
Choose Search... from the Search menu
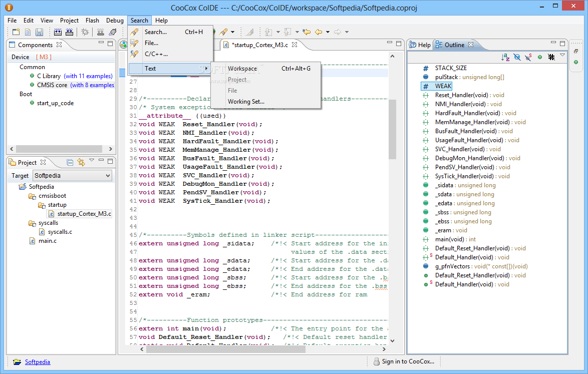click(170, 32)
